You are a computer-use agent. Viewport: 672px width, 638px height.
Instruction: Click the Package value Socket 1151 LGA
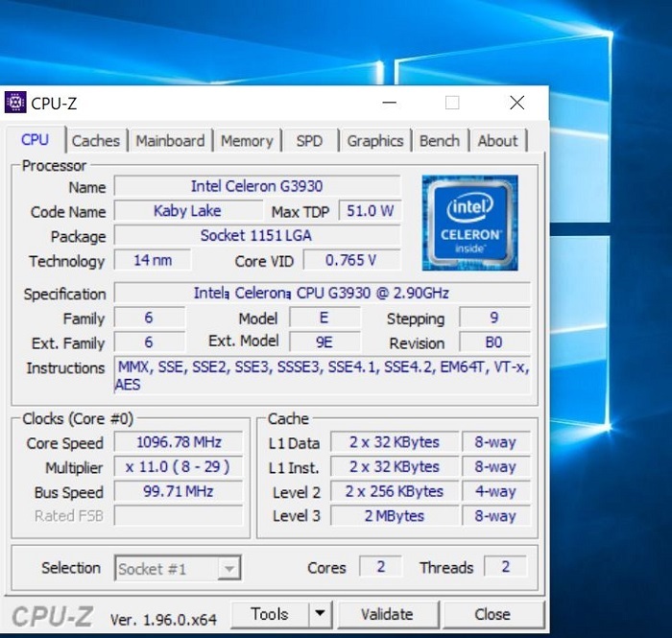pos(257,235)
